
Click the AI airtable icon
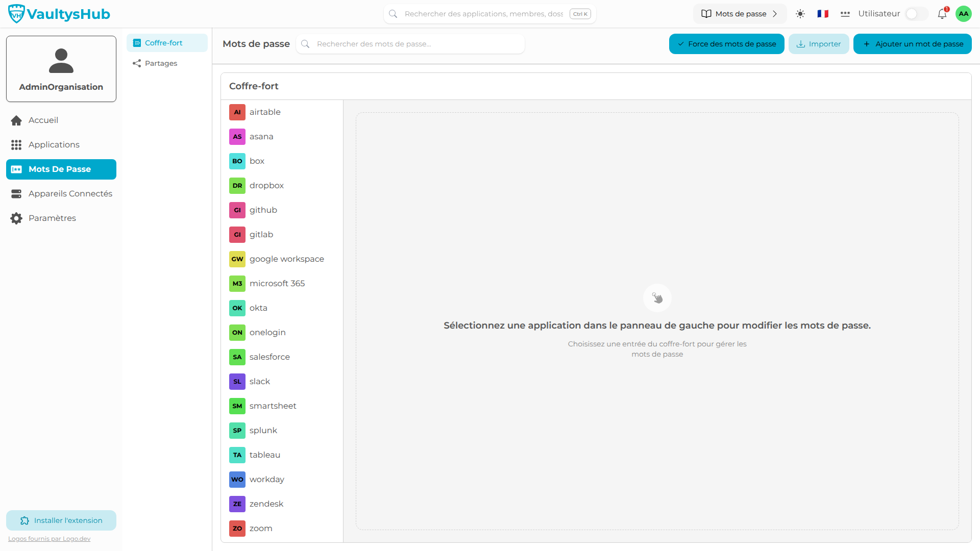pos(237,112)
